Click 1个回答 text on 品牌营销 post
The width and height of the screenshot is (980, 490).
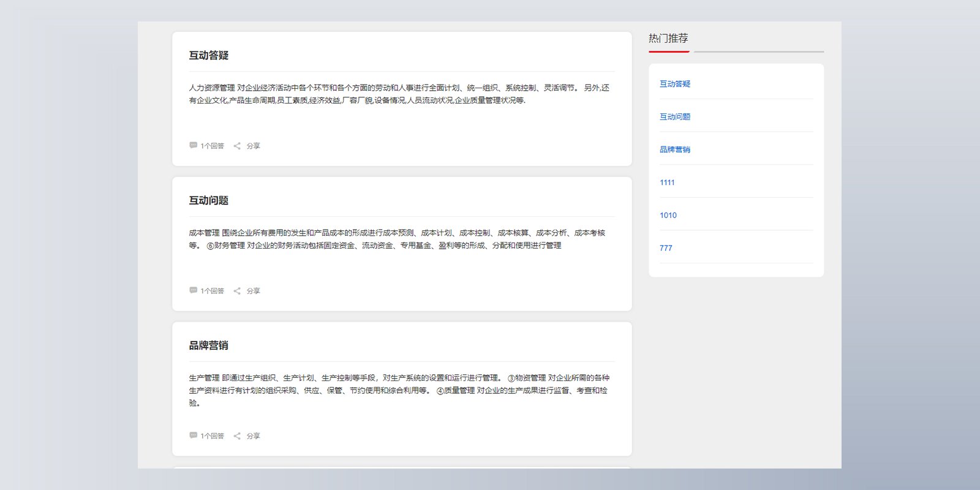tap(213, 436)
